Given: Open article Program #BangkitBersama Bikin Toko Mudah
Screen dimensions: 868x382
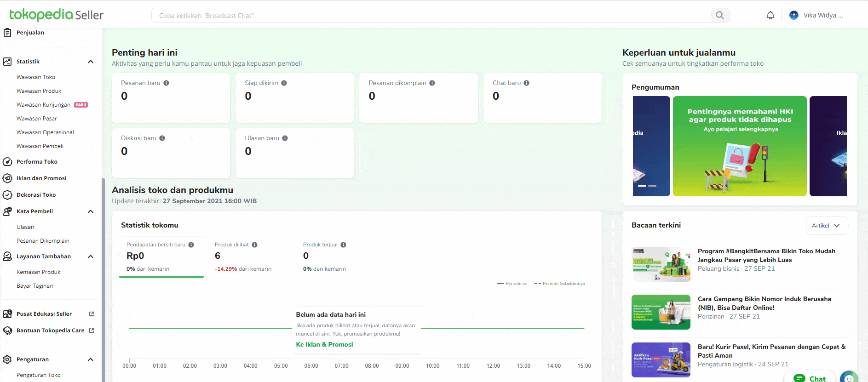Looking at the screenshot, I should (x=766, y=256).
